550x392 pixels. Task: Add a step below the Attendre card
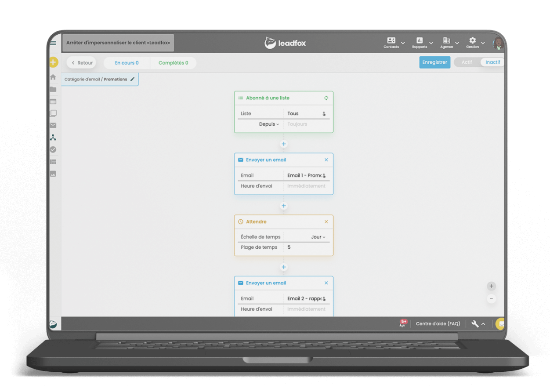point(284,267)
